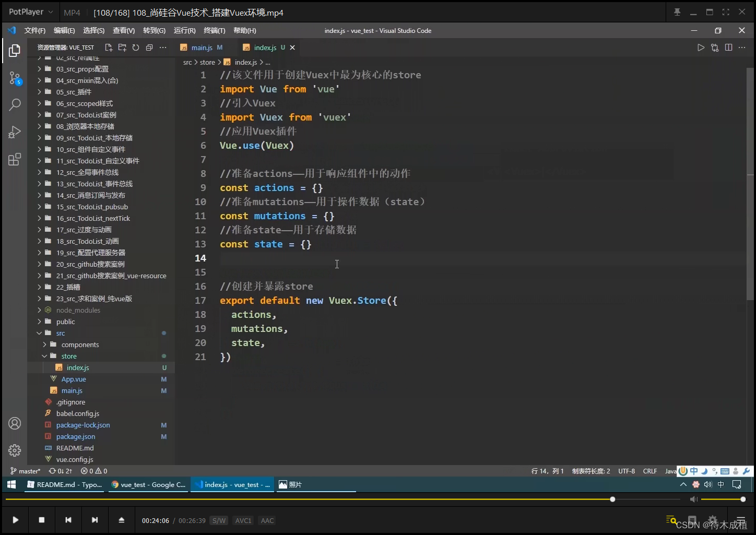Click the editor vertical scrollbar
756x535 pixels.
750,183
